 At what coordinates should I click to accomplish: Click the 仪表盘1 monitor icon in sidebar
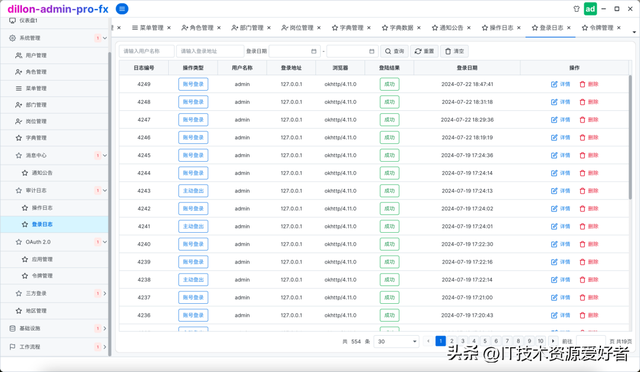click(x=12, y=20)
